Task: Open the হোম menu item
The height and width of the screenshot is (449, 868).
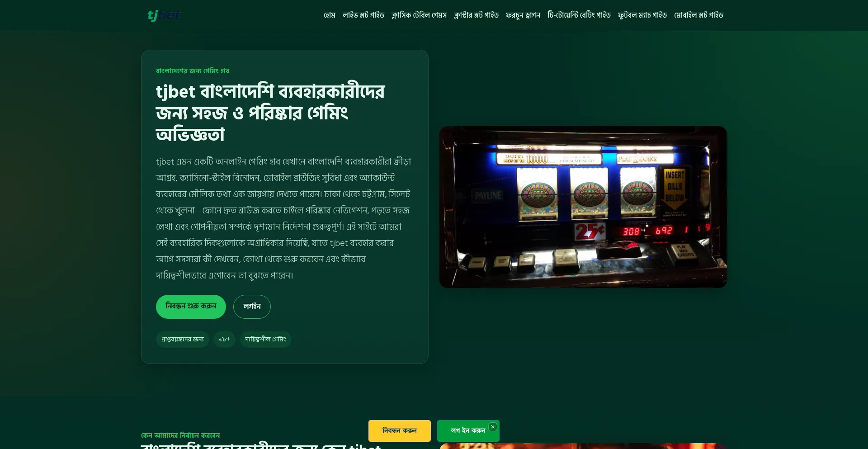Action: tap(330, 15)
